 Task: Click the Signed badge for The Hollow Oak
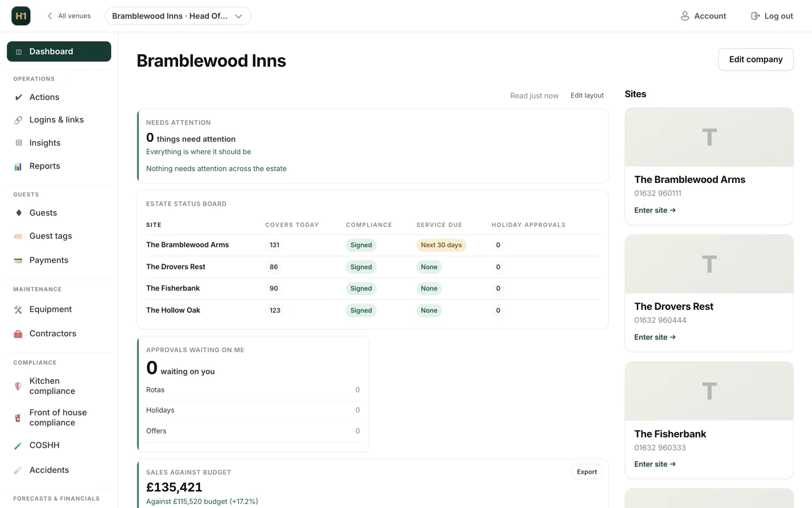pyautogui.click(x=361, y=310)
